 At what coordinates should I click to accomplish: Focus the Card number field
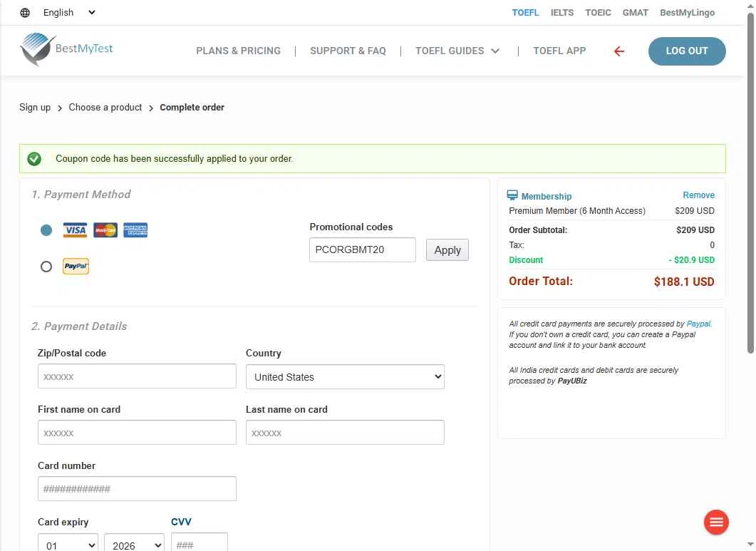pyautogui.click(x=137, y=489)
